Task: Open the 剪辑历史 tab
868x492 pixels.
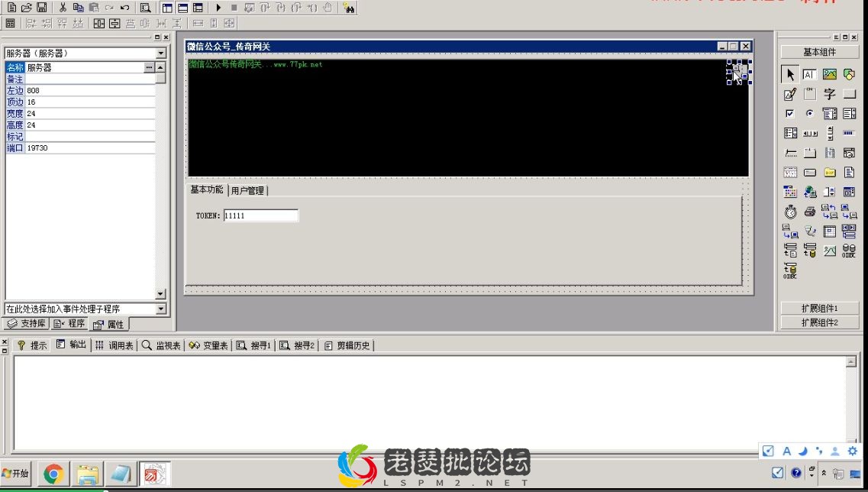Action: (347, 345)
